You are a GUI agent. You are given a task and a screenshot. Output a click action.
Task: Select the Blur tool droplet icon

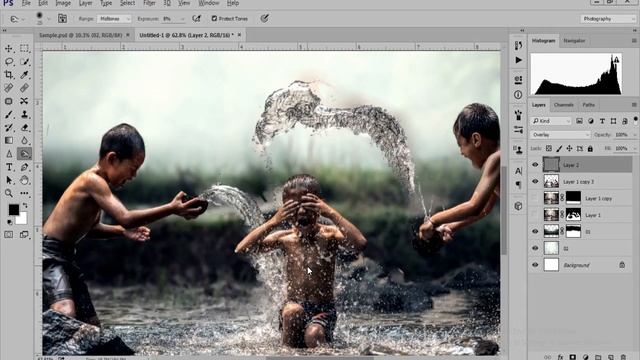click(24, 140)
